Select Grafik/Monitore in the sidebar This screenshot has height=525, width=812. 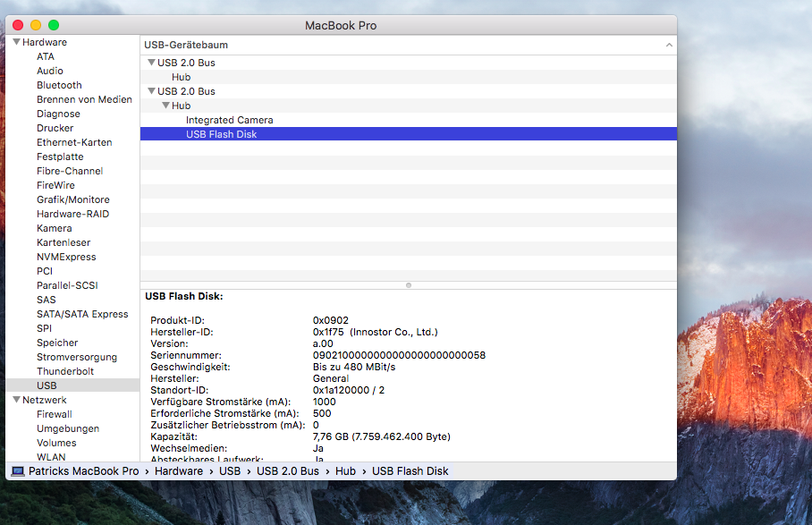click(x=73, y=199)
